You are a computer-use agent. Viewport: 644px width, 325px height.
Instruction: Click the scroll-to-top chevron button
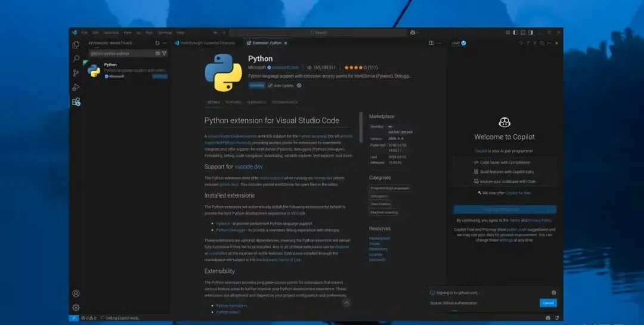click(346, 303)
